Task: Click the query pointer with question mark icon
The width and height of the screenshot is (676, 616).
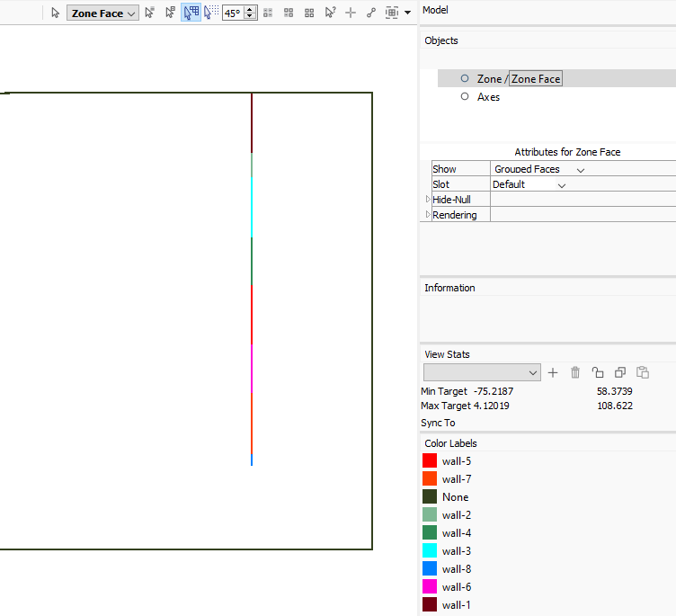Action: click(x=330, y=13)
